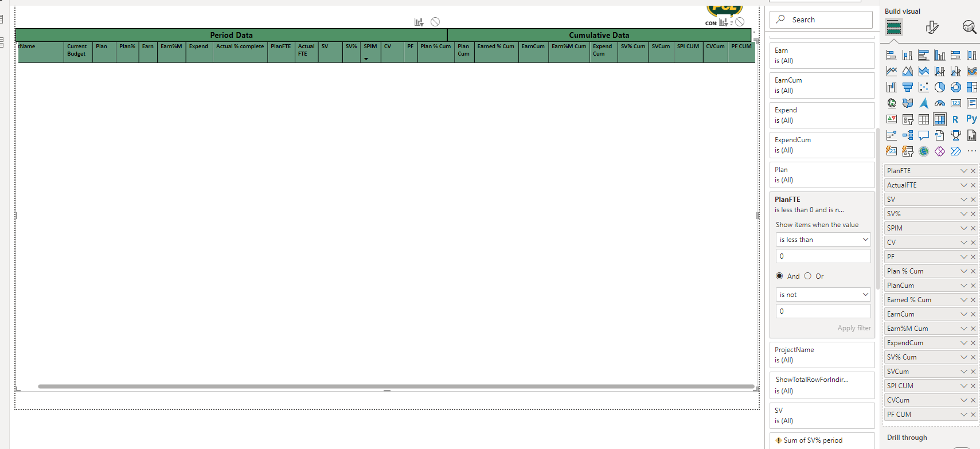Viewport: 980px width, 449px height.
Task: Select the stacked bar chart visual
Action: point(891,56)
